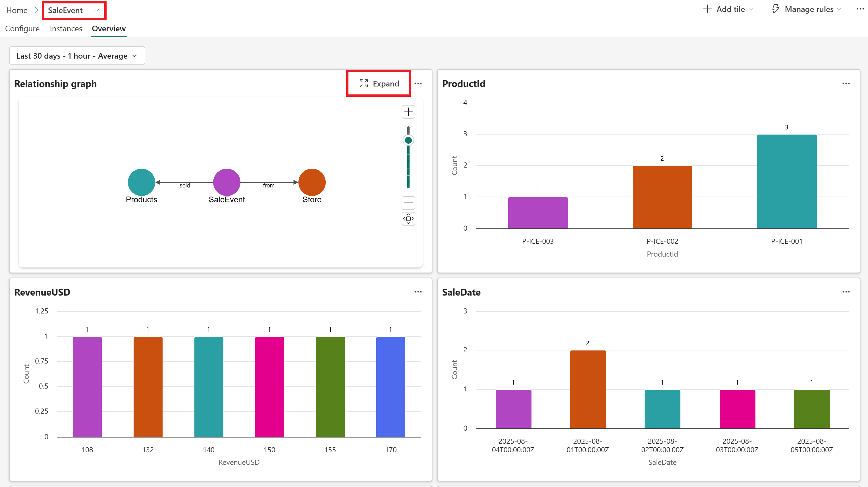Open the Manage rules menu

[807, 9]
